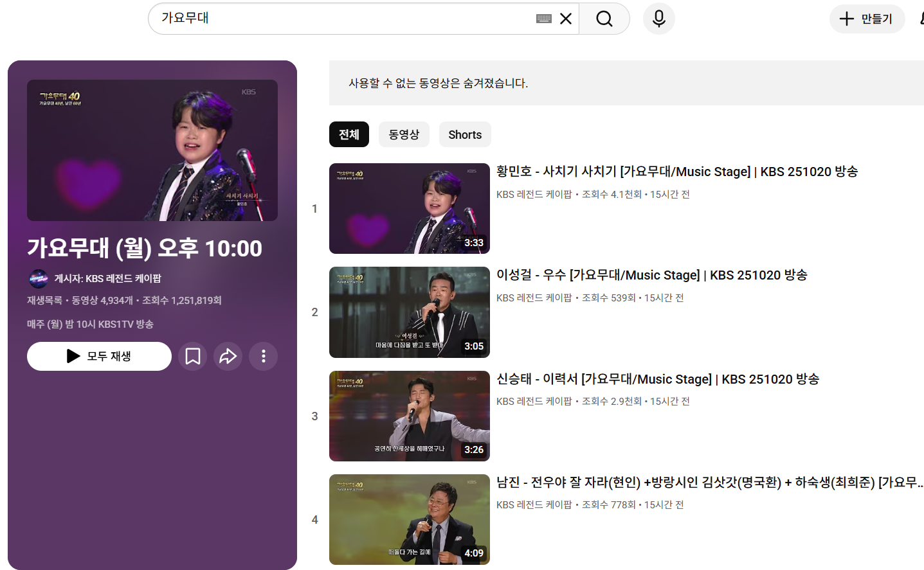This screenshot has height=570, width=924.
Task: Click 동영상 4,934개 playlist stats text
Action: (102, 300)
